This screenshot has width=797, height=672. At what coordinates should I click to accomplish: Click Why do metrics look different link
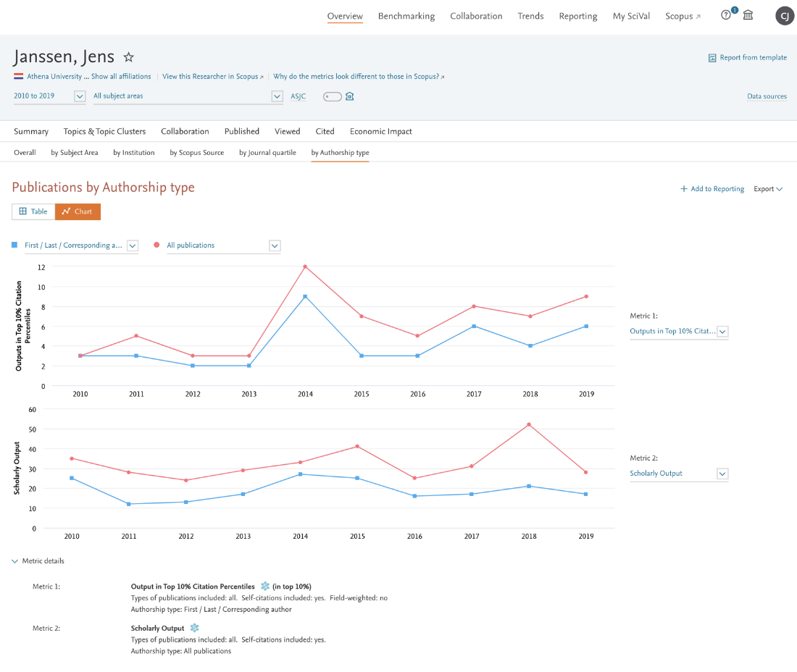click(x=359, y=76)
